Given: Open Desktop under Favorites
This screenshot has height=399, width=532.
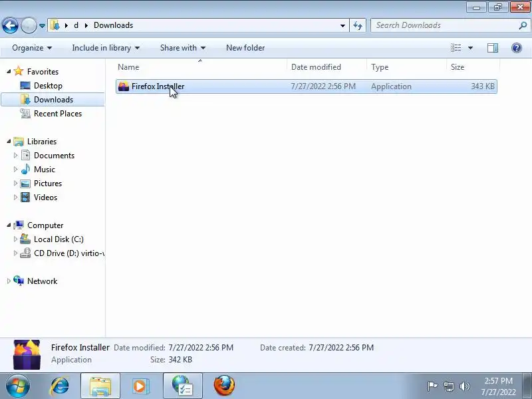Looking at the screenshot, I should [x=48, y=86].
